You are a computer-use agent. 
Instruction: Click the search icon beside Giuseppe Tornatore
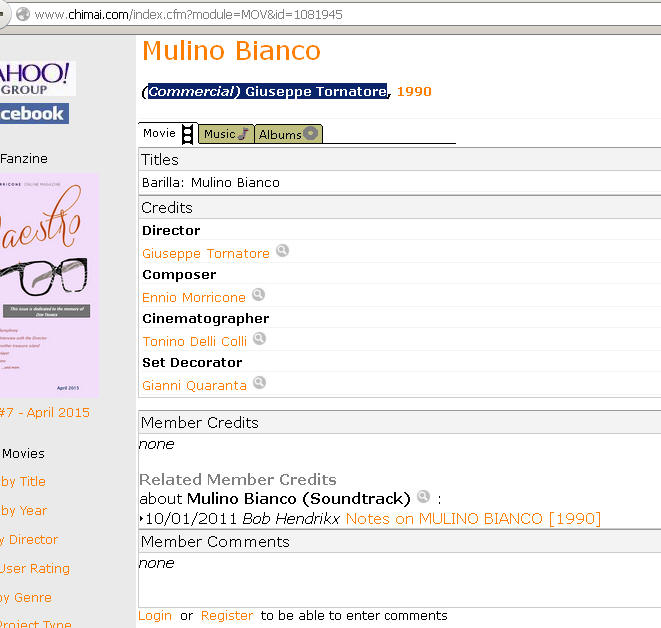click(x=282, y=251)
